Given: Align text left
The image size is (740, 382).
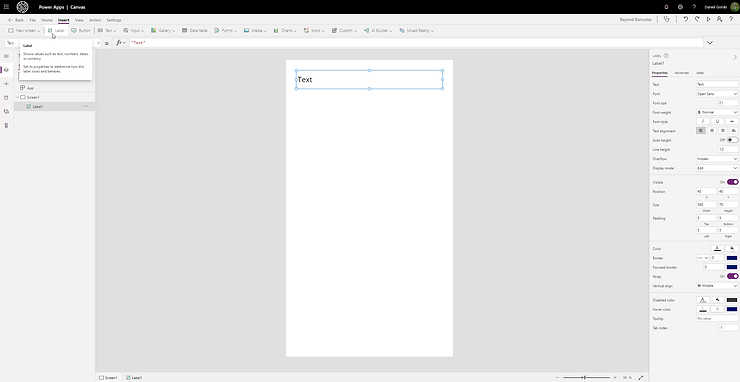Looking at the screenshot, I should [701, 131].
